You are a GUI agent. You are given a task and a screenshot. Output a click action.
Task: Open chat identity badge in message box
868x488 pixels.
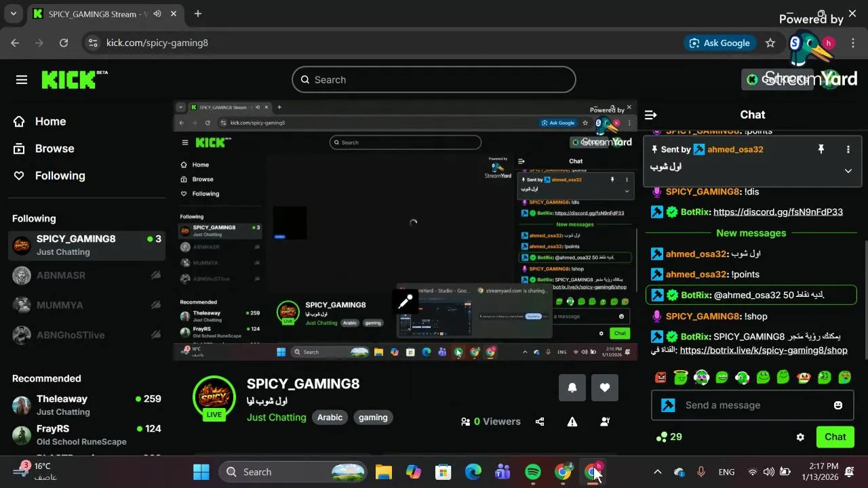pos(668,405)
